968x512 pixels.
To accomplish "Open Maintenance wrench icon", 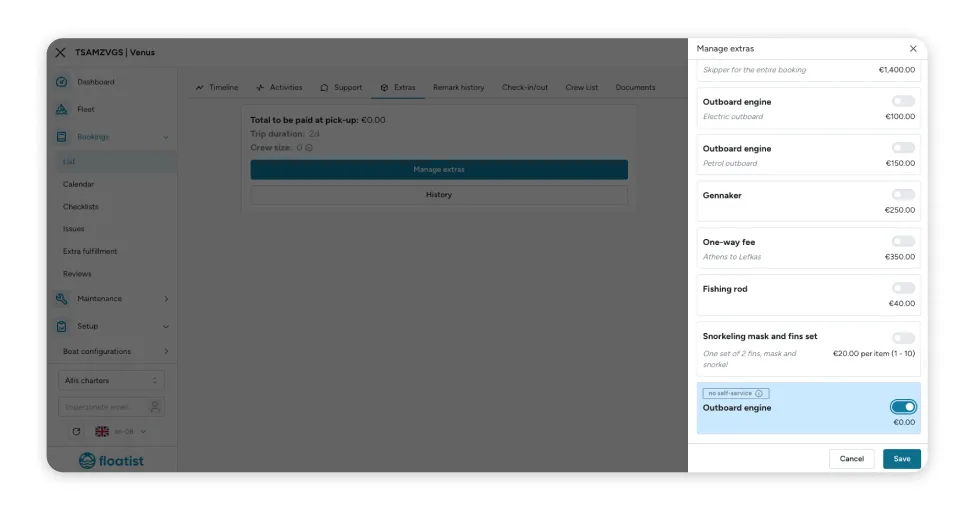I will [x=62, y=299].
